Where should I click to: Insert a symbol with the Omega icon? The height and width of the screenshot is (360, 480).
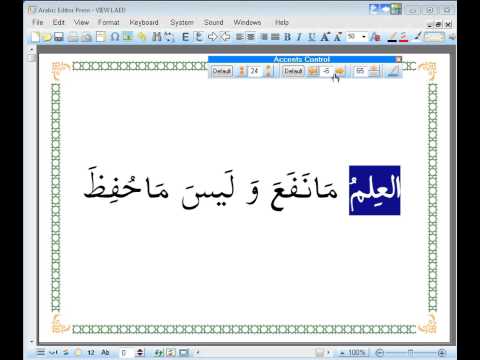tap(115, 37)
